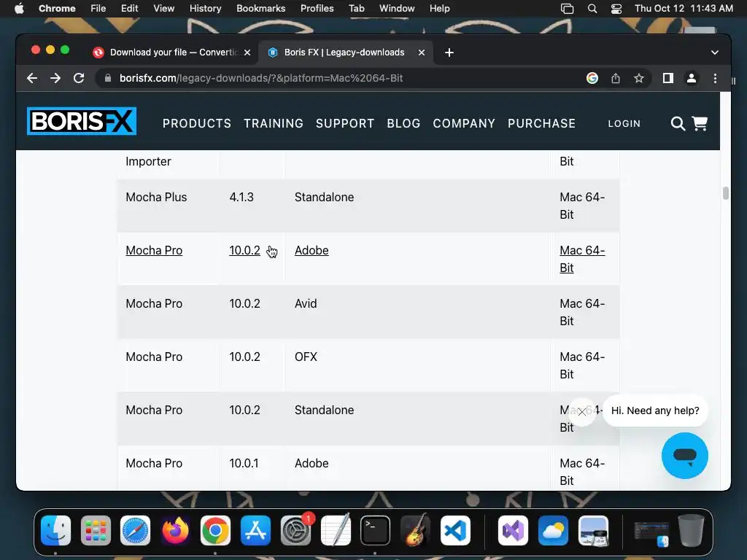Open App Store from the Dock

(x=255, y=530)
